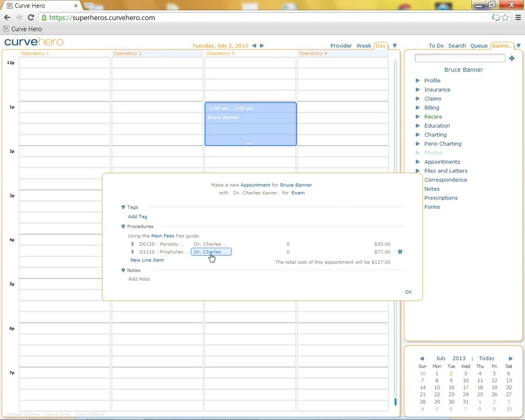Viewport: 525px width, 420px height.
Task: Open the Search tab
Action: pos(457,45)
